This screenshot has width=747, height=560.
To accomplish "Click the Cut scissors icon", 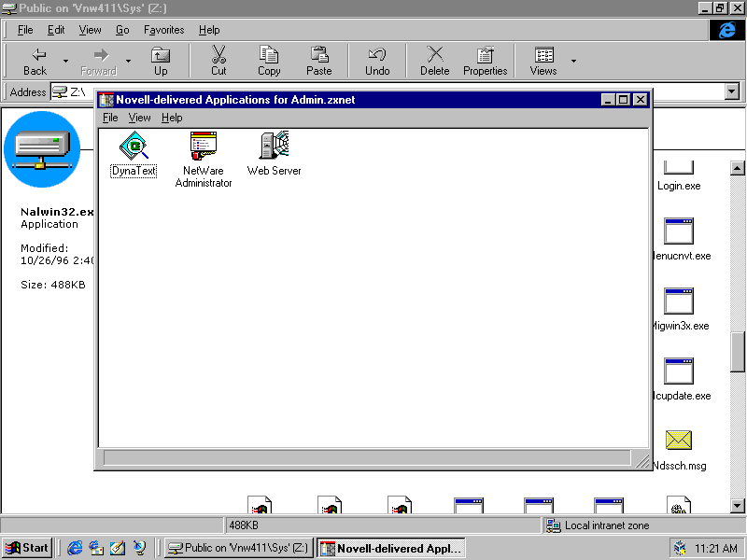I will pyautogui.click(x=218, y=55).
